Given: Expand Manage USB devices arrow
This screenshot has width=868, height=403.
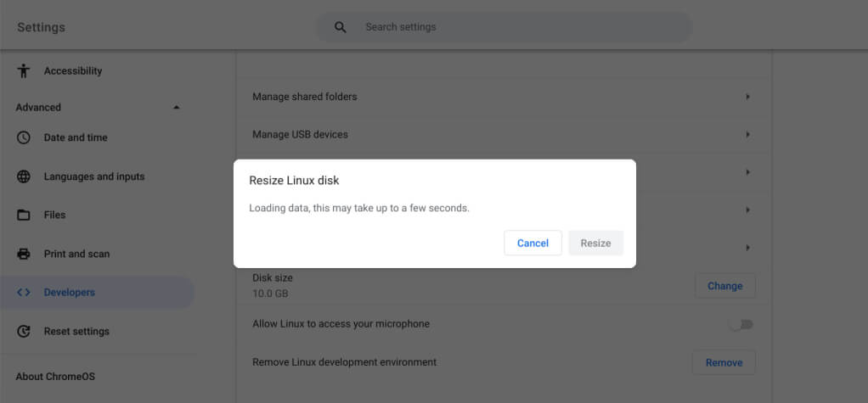Looking at the screenshot, I should pyautogui.click(x=747, y=134).
